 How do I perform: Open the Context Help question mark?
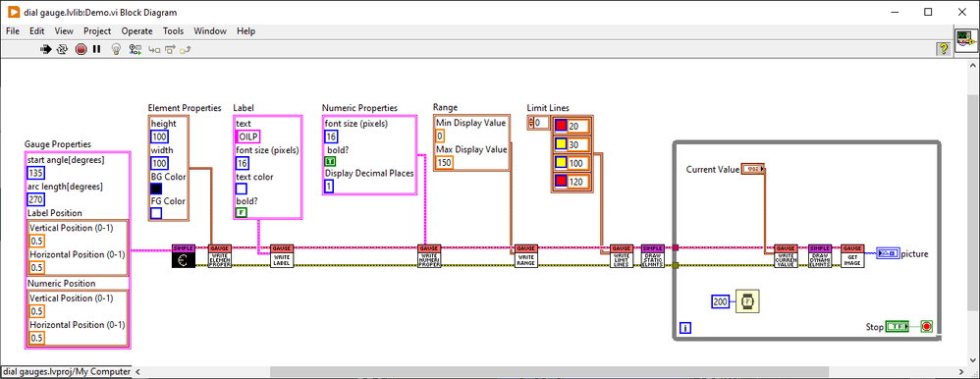[944, 48]
